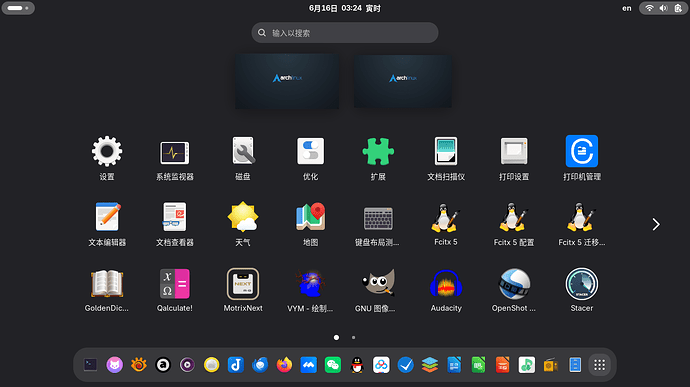Image resolution: width=690 pixels, height=387 pixels.
Task: Launch Fcitx 5 input method
Action: (446, 217)
